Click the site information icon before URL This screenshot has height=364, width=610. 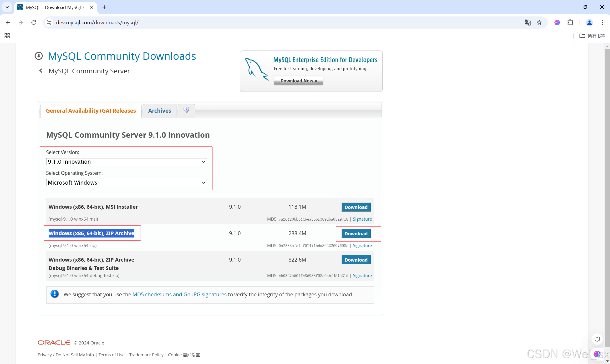(x=49, y=23)
